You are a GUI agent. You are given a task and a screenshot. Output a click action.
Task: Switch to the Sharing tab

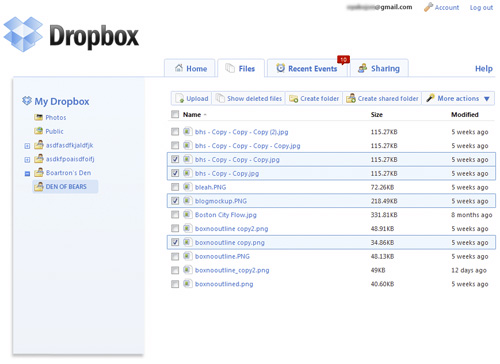click(x=379, y=68)
